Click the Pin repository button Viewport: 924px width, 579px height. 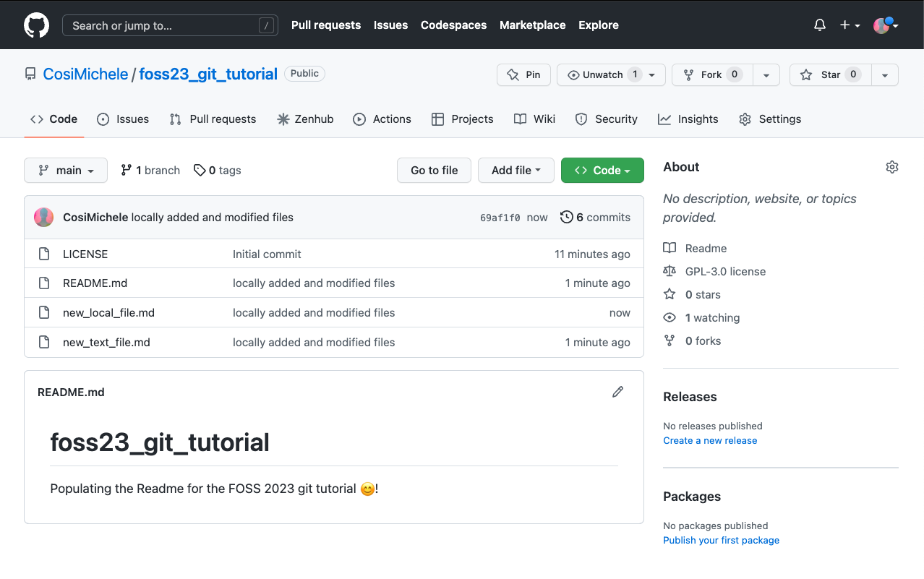point(524,75)
